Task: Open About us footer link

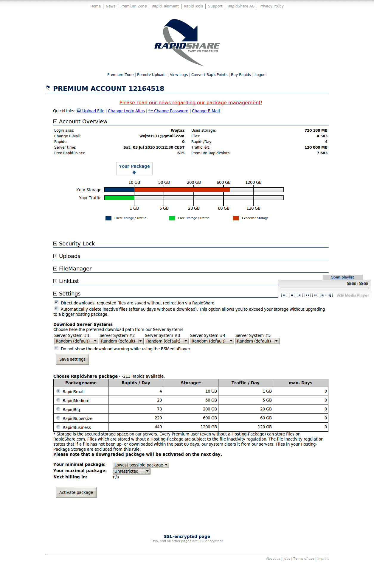Action: point(273,559)
